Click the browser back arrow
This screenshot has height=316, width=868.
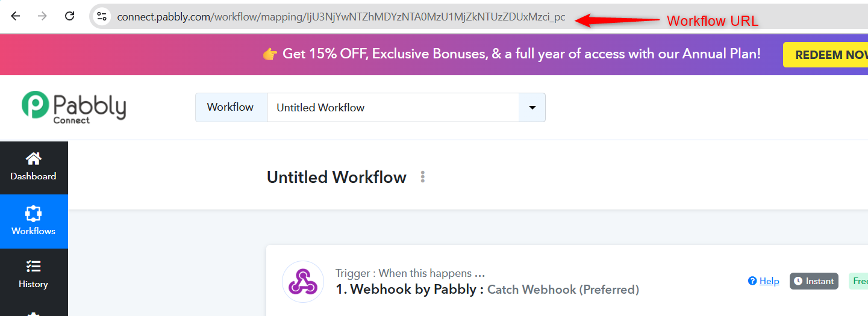coord(15,16)
